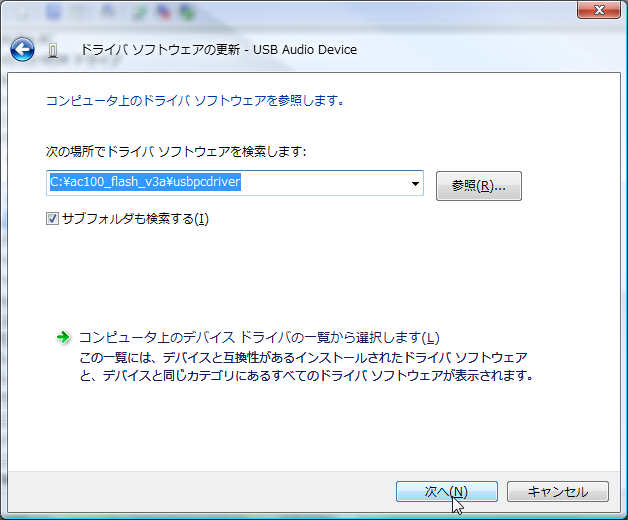Click heading コンピュータ上のドライバ ソフトウェアを参照します。
628x520 pixels.
195,101
